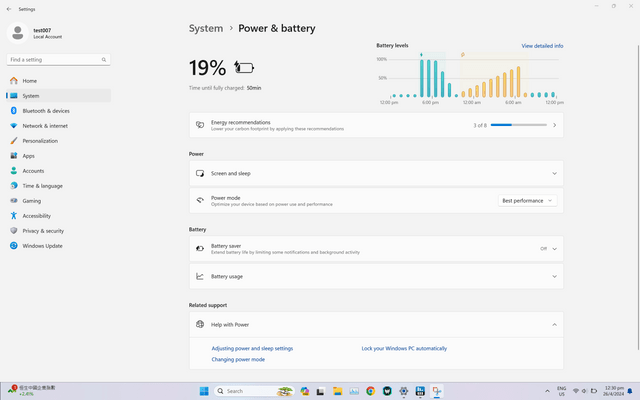Image resolution: width=640 pixels, height=400 pixels.
Task: Click Energy recommendations progress bar
Action: (x=518, y=125)
